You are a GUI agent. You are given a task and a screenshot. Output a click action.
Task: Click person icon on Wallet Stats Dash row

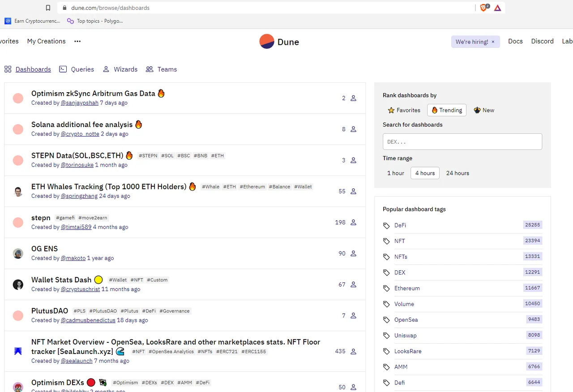[353, 284]
